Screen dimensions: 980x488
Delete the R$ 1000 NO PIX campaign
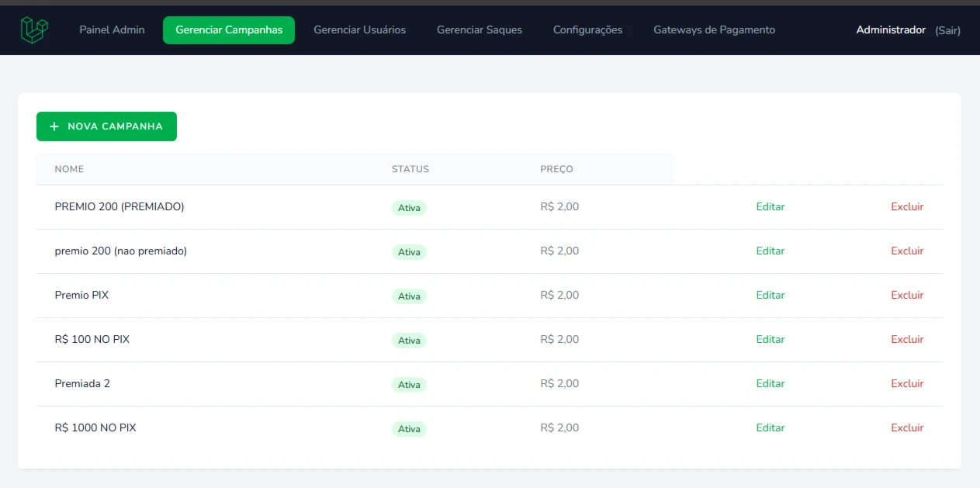tap(906, 427)
